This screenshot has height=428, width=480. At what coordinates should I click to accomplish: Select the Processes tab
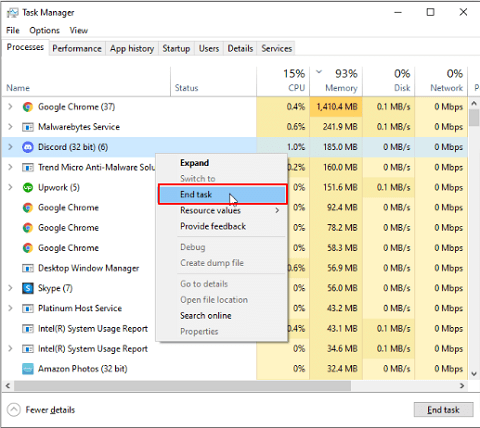tap(25, 47)
